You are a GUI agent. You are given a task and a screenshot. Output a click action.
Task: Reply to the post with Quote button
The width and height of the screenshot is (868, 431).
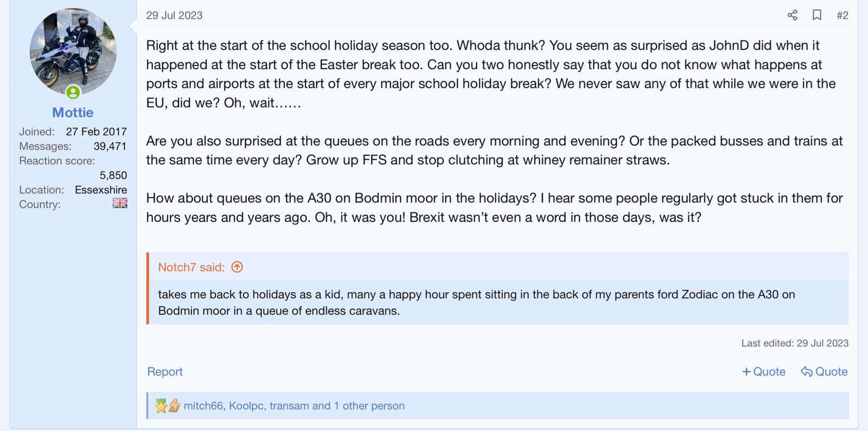824,371
